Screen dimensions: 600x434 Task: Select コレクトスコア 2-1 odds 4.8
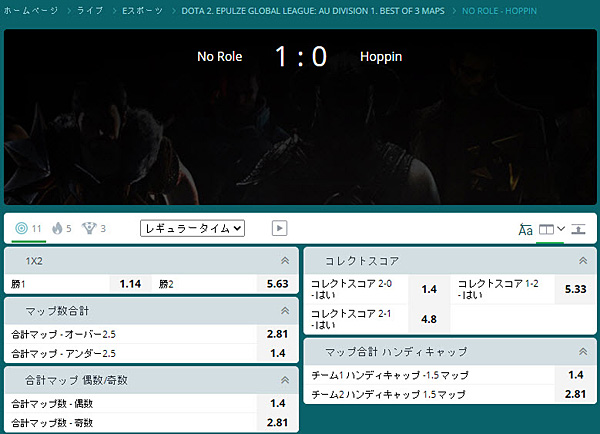point(429,319)
